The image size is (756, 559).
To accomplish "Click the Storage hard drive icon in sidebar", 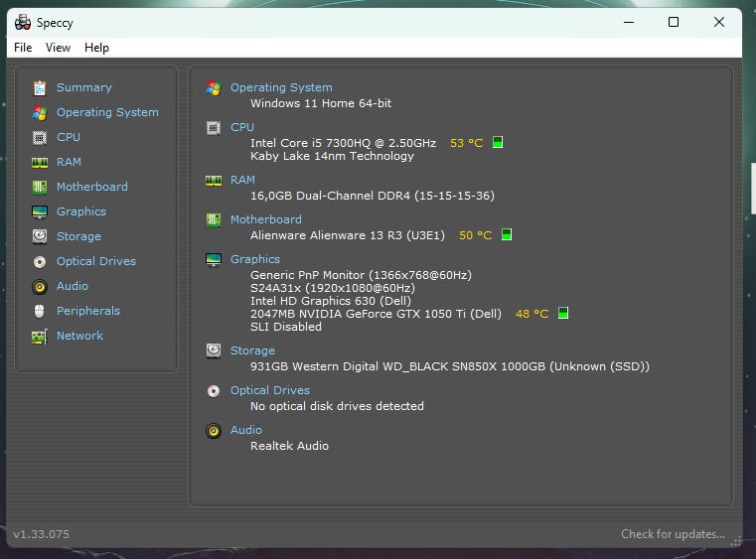I will point(40,236).
